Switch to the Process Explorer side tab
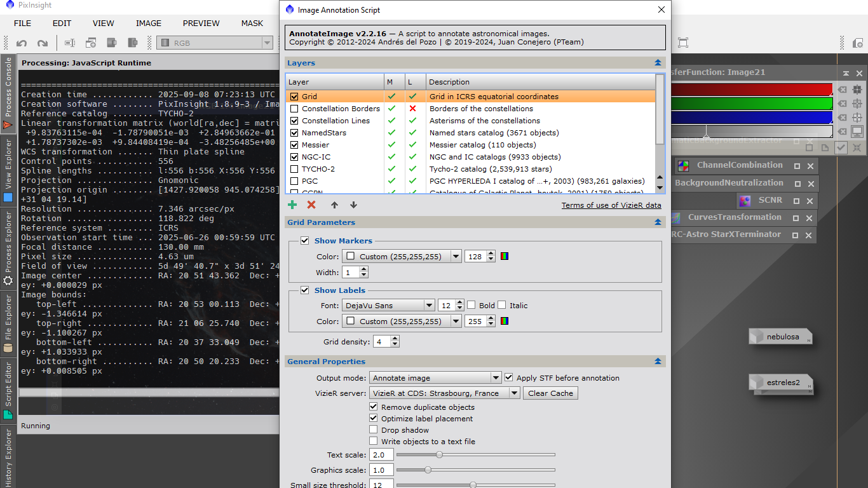This screenshot has height=488, width=868. coord(8,250)
